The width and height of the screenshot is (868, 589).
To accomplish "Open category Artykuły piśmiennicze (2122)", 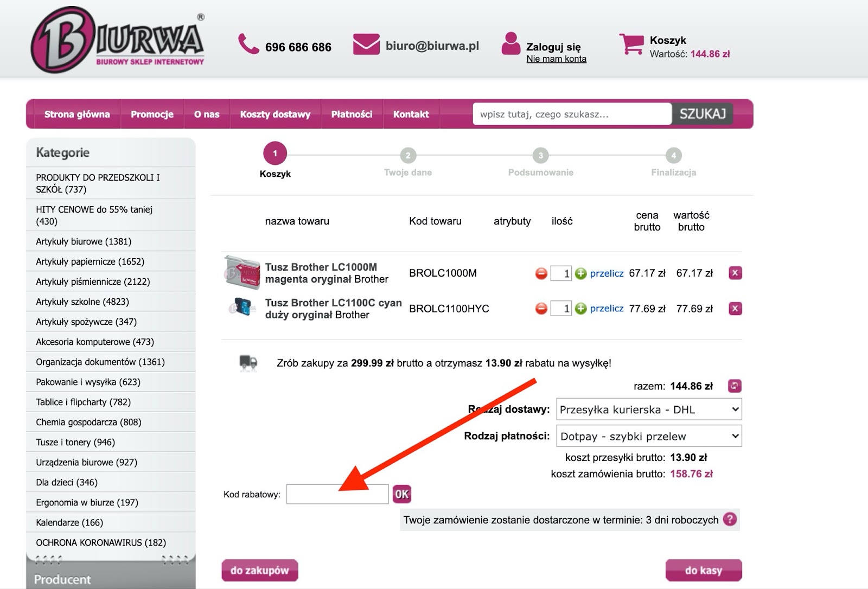I will [x=111, y=281].
